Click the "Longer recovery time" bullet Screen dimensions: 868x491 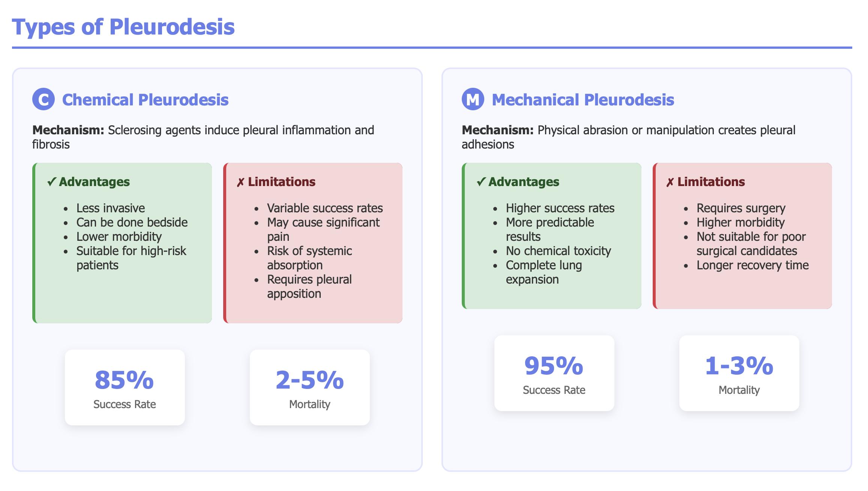(752, 265)
